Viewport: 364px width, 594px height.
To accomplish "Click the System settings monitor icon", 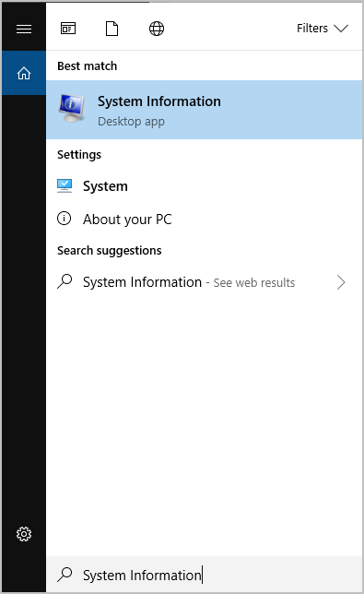I will pyautogui.click(x=65, y=186).
